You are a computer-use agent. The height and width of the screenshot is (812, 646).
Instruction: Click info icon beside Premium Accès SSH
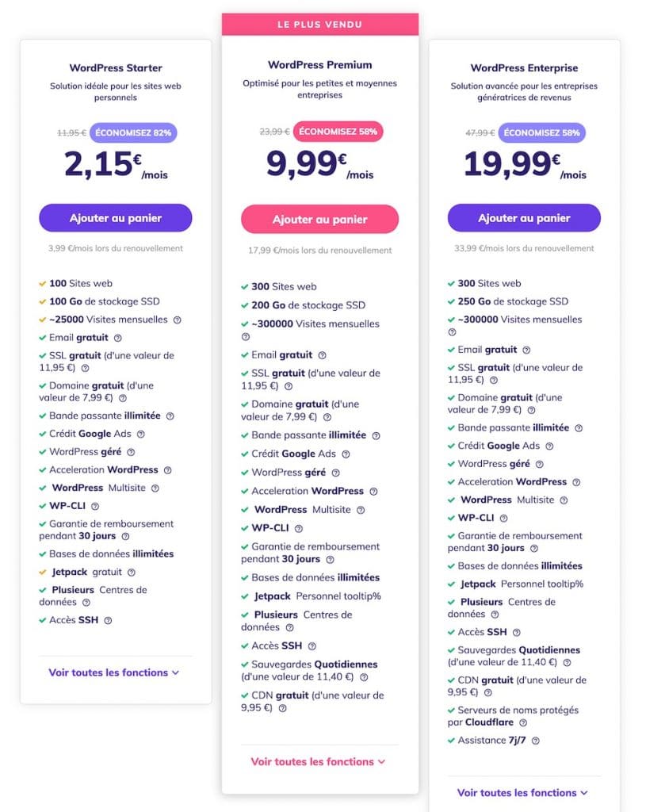point(312,646)
